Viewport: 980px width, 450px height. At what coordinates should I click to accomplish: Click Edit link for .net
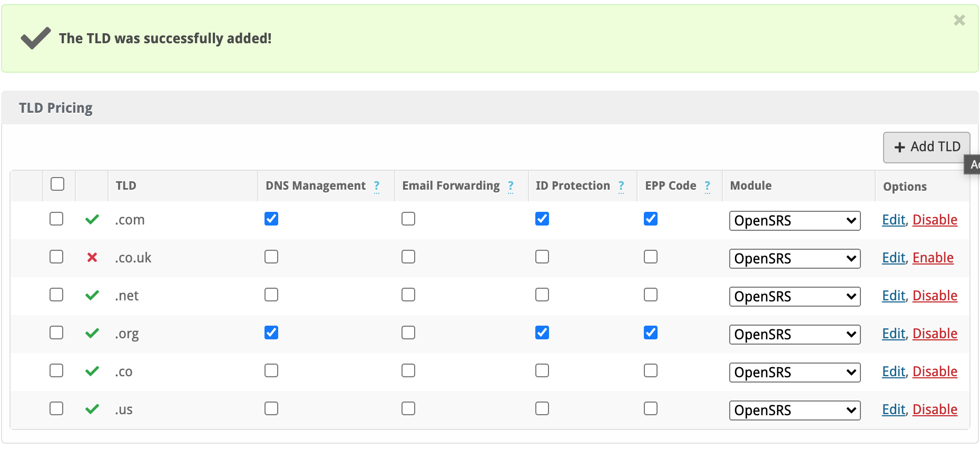click(894, 296)
